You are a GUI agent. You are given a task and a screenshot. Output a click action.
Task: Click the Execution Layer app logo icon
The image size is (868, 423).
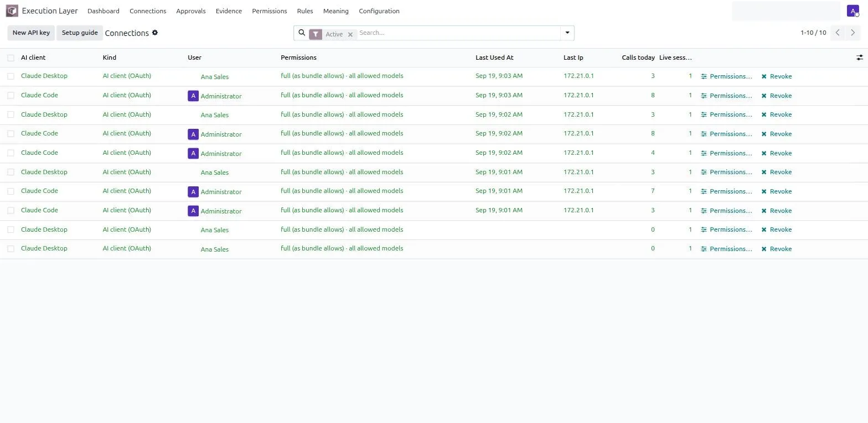(12, 11)
